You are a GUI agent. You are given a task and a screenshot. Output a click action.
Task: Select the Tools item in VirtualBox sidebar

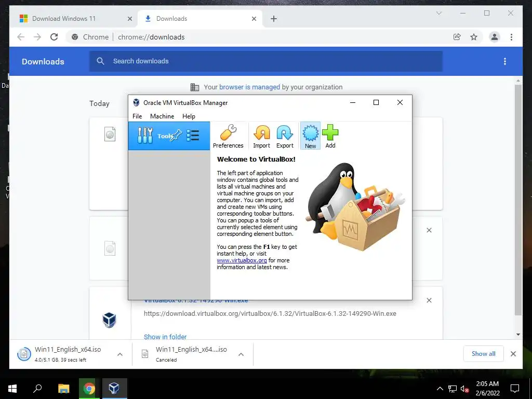pos(169,136)
